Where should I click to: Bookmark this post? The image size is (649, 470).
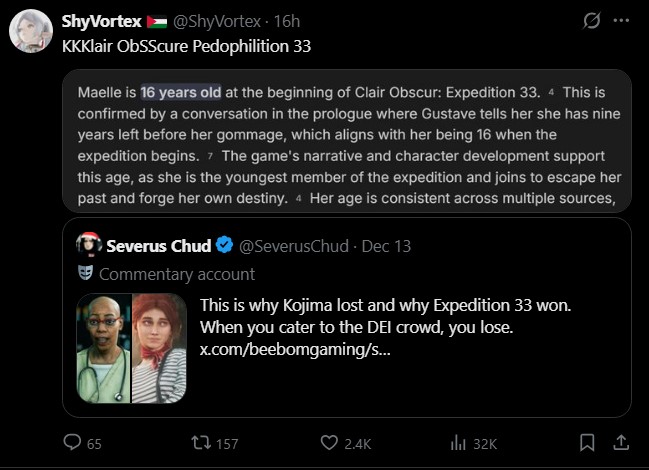click(x=588, y=441)
